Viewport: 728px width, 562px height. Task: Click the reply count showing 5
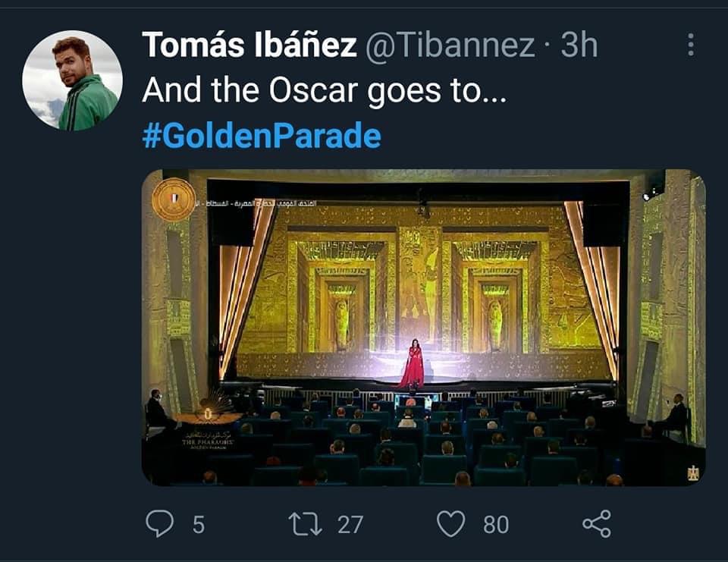click(x=198, y=525)
